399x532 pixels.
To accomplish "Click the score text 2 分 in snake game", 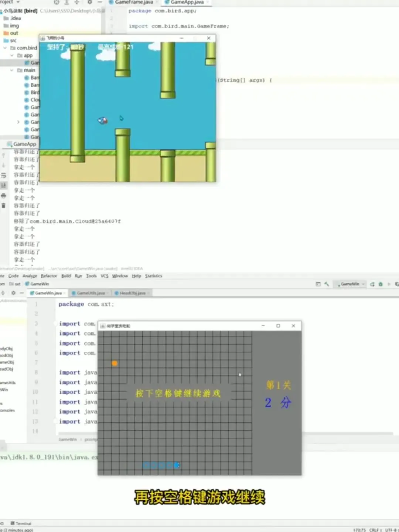I will [x=278, y=403].
